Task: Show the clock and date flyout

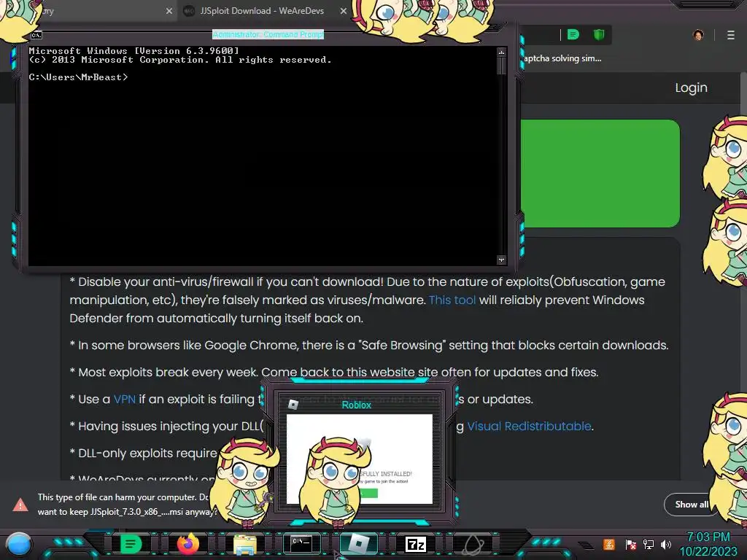Action: pyautogui.click(x=708, y=544)
